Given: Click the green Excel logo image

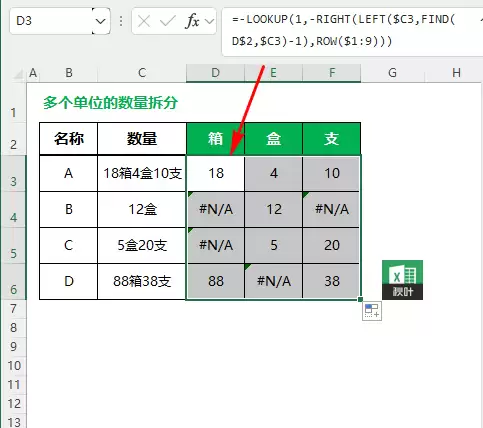Looking at the screenshot, I should (x=402, y=280).
